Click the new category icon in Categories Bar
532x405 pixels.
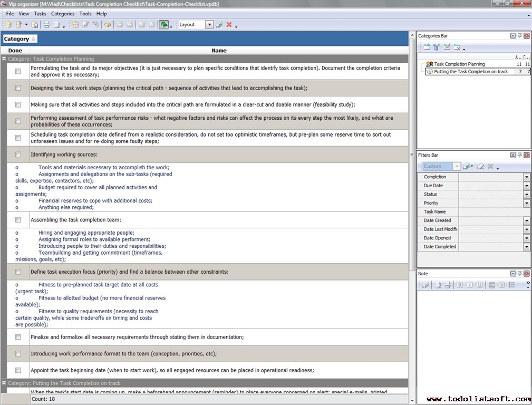pos(427,47)
